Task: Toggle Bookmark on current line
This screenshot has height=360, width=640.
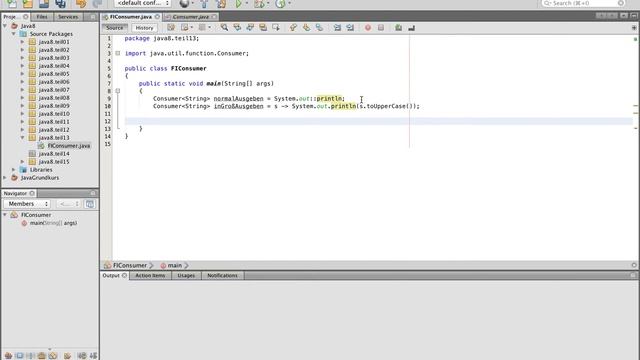Action: coord(319,28)
